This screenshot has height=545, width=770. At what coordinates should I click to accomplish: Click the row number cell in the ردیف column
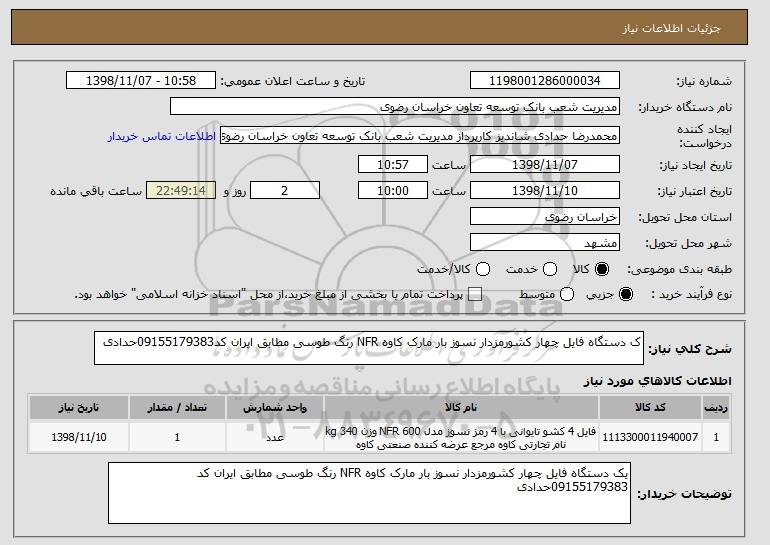click(x=716, y=437)
